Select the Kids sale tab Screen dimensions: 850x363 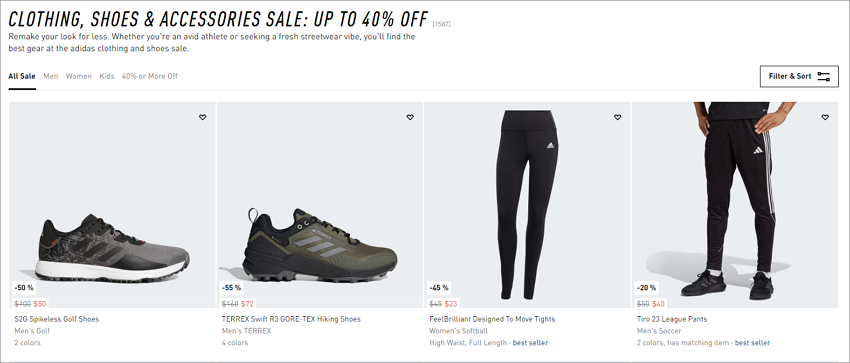pos(107,76)
